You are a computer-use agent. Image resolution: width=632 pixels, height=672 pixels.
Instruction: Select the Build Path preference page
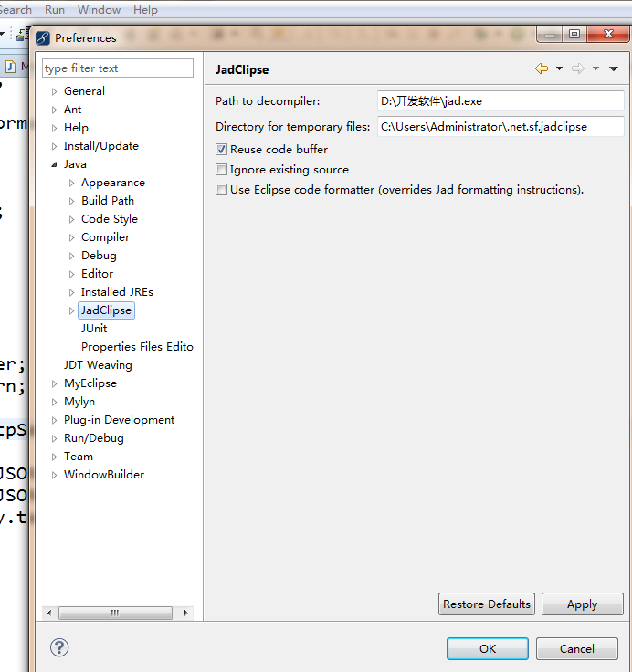coord(108,201)
